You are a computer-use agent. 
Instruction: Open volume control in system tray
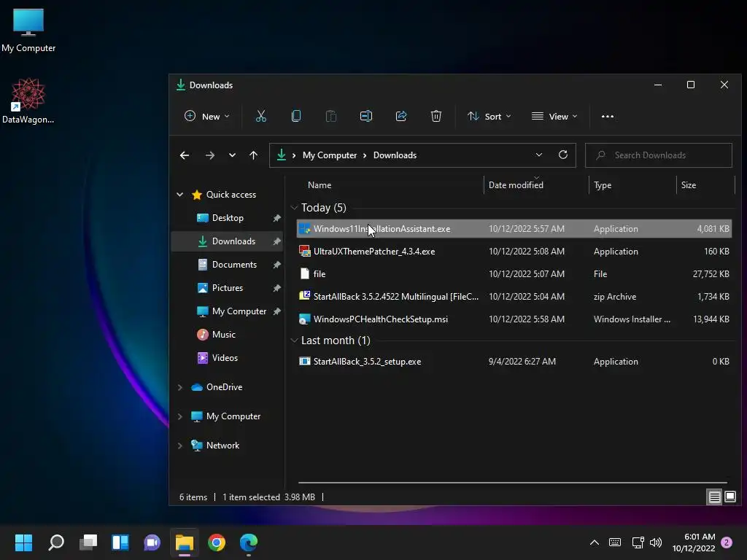point(656,542)
